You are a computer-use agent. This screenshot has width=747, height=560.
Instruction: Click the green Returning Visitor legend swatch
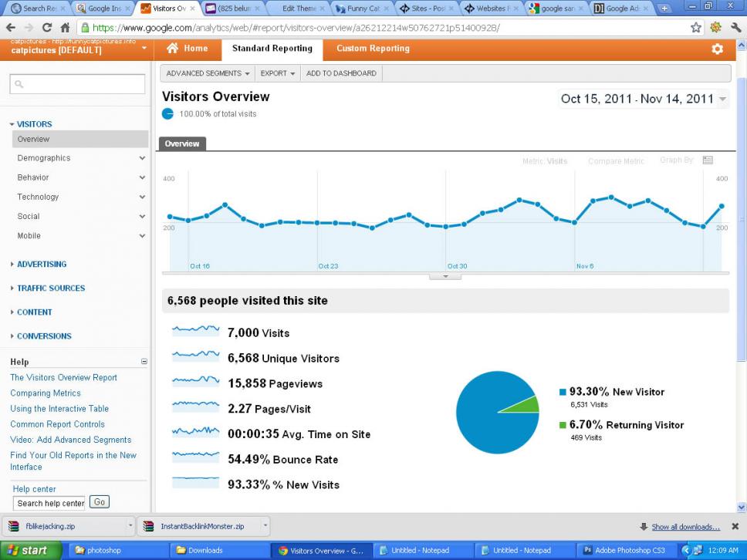click(x=563, y=425)
